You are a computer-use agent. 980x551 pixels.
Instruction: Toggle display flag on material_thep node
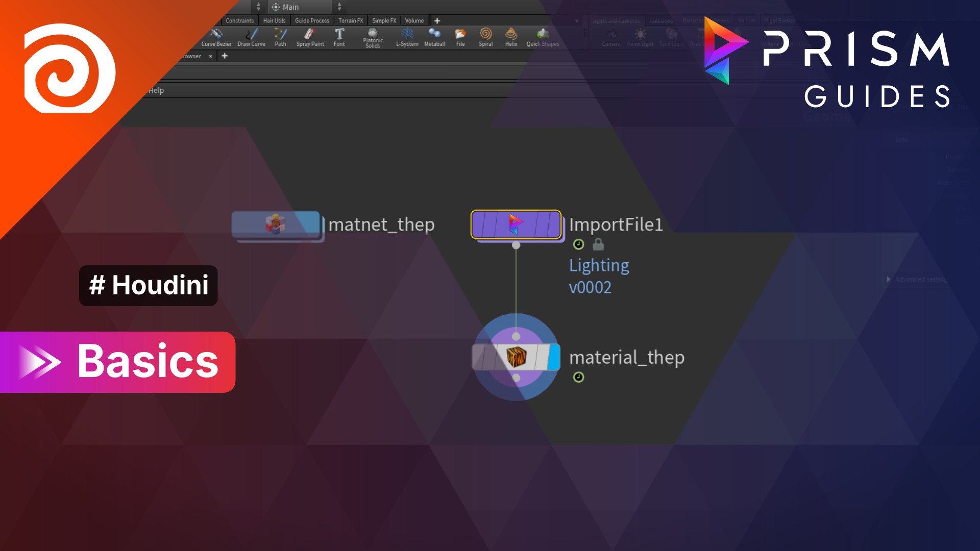(x=554, y=357)
